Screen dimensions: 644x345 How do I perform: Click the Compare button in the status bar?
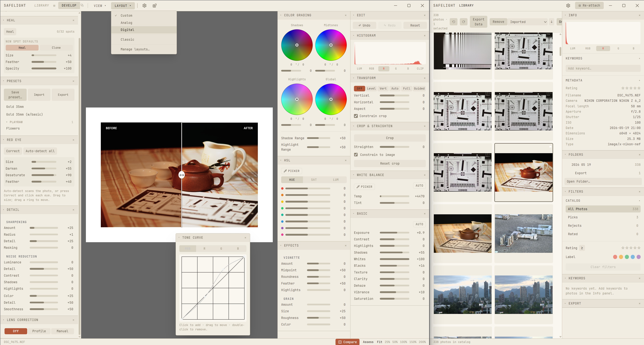pyautogui.click(x=347, y=342)
